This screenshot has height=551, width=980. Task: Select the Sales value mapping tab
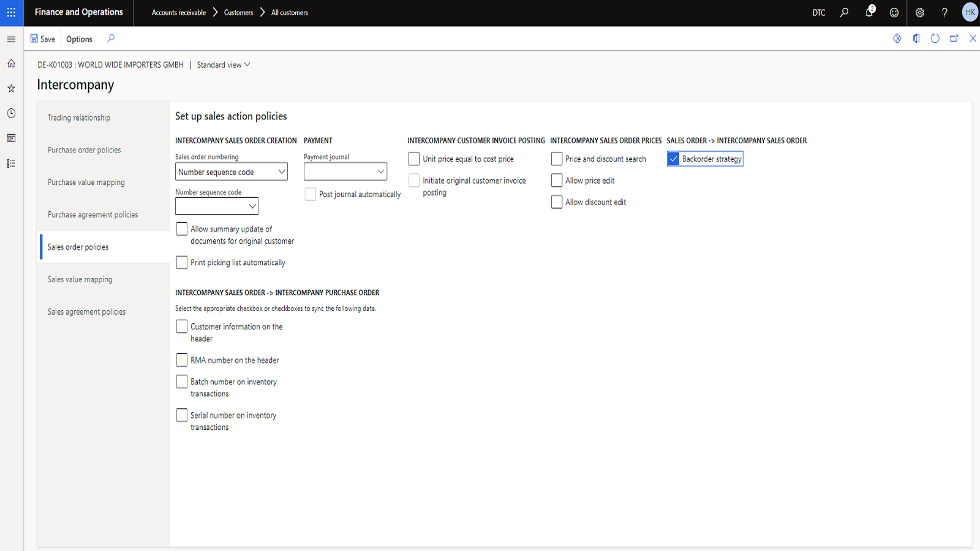[x=80, y=280]
